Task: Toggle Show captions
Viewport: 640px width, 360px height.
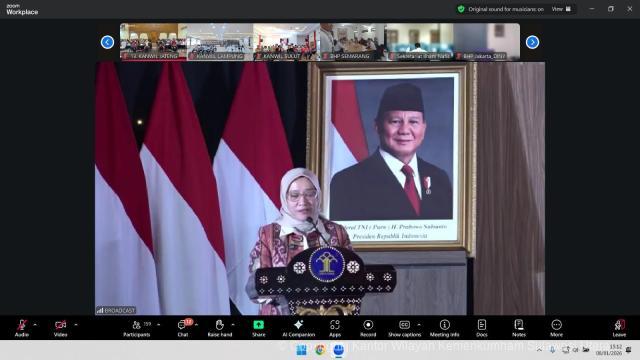Action: click(x=404, y=328)
